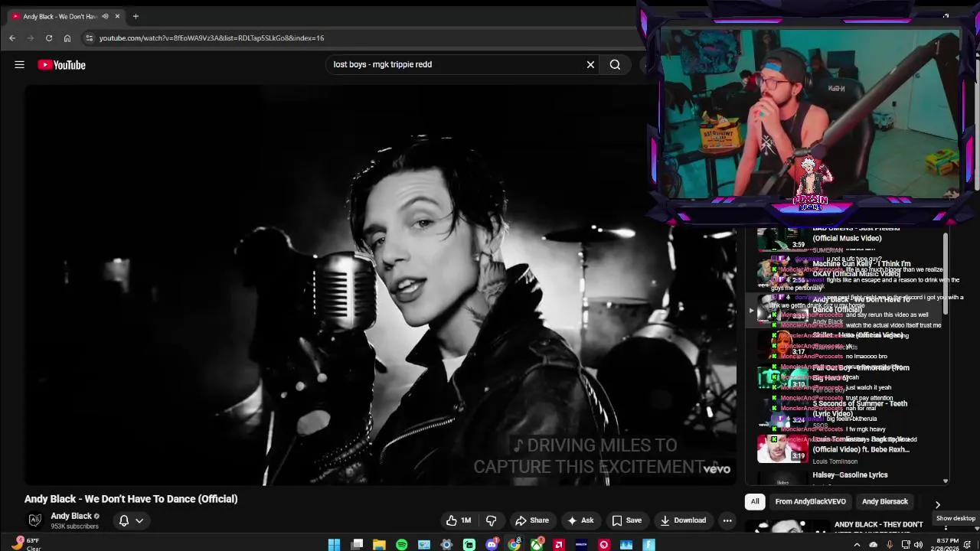Screen dimensions: 980x551
Task: Show more filter chips with right arrow
Action: (937, 504)
